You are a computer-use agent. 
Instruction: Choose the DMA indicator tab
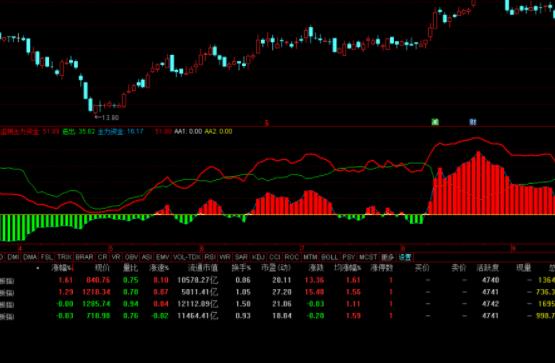30,257
